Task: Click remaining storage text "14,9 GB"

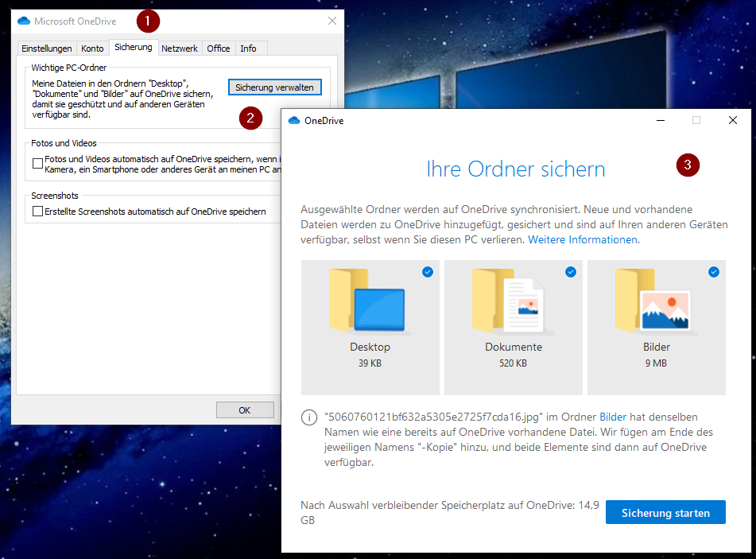Action: tap(449, 513)
